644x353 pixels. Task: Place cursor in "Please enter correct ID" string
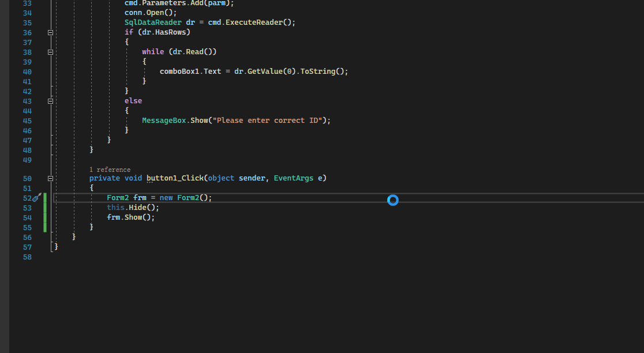click(x=267, y=121)
